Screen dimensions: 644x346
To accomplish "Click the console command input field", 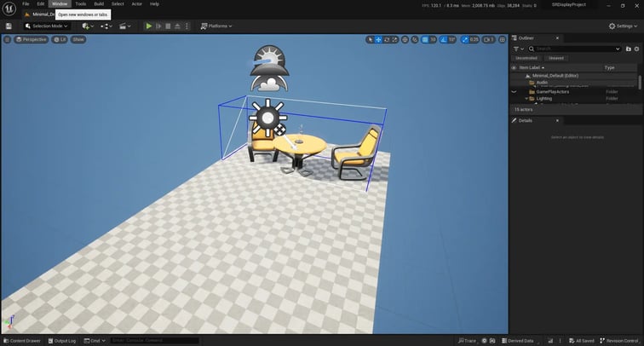I will pyautogui.click(x=154, y=341).
